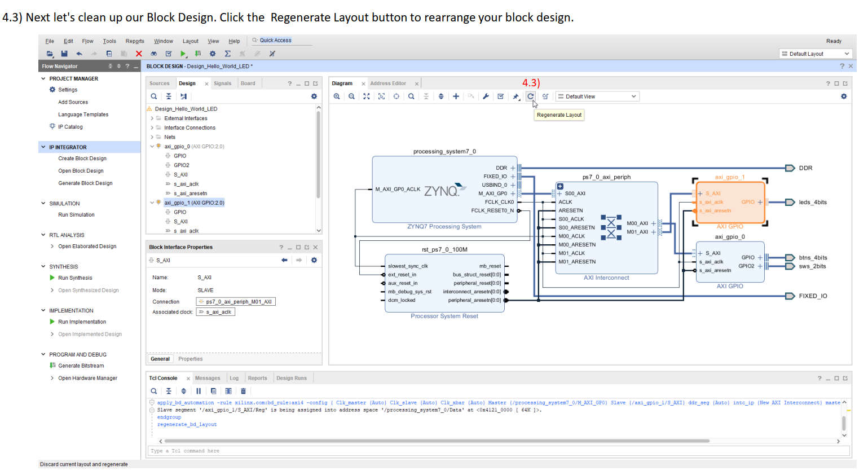Open the Default View dropdown in diagram toolbar
This screenshot has height=475, width=868.
(x=597, y=96)
